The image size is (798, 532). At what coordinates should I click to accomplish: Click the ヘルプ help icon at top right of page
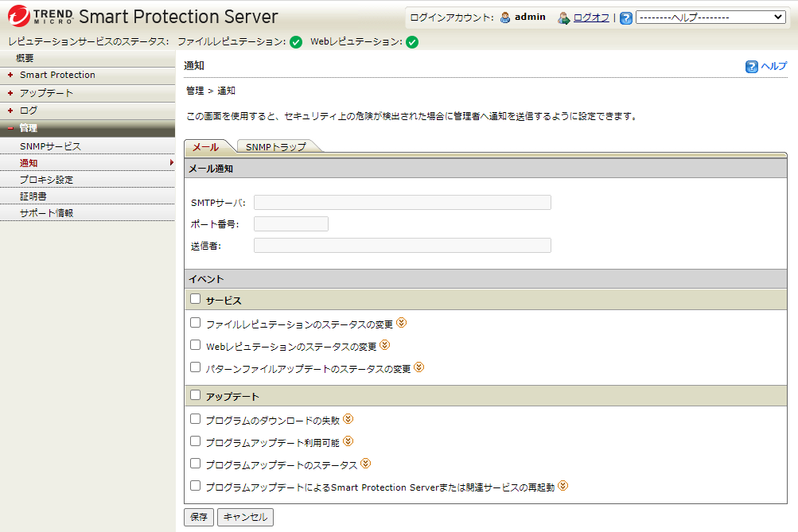pyautogui.click(x=752, y=67)
